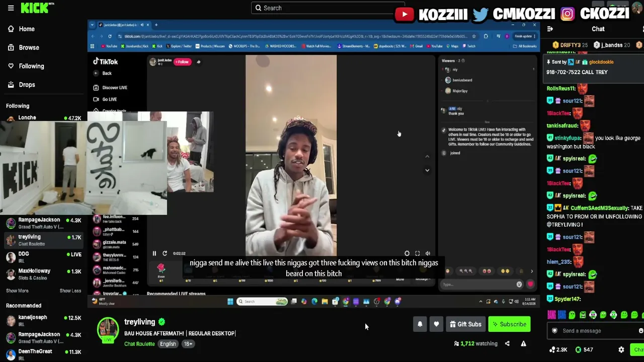644x362 pixels.
Task: Click the 18+ tag
Action: pyautogui.click(x=188, y=344)
